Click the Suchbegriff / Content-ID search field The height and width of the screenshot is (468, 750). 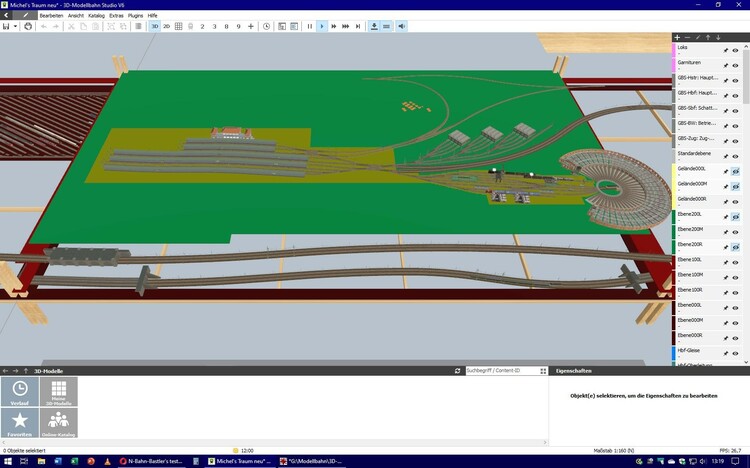tap(501, 371)
